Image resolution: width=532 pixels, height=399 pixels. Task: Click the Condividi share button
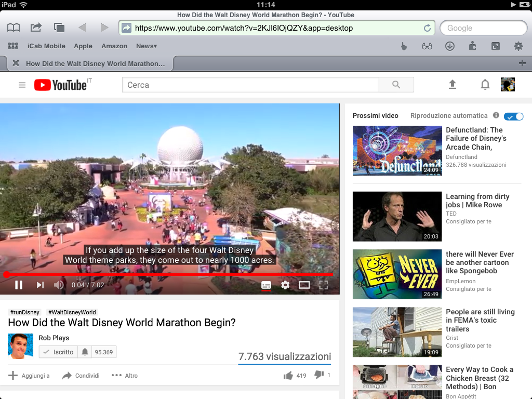tap(81, 375)
